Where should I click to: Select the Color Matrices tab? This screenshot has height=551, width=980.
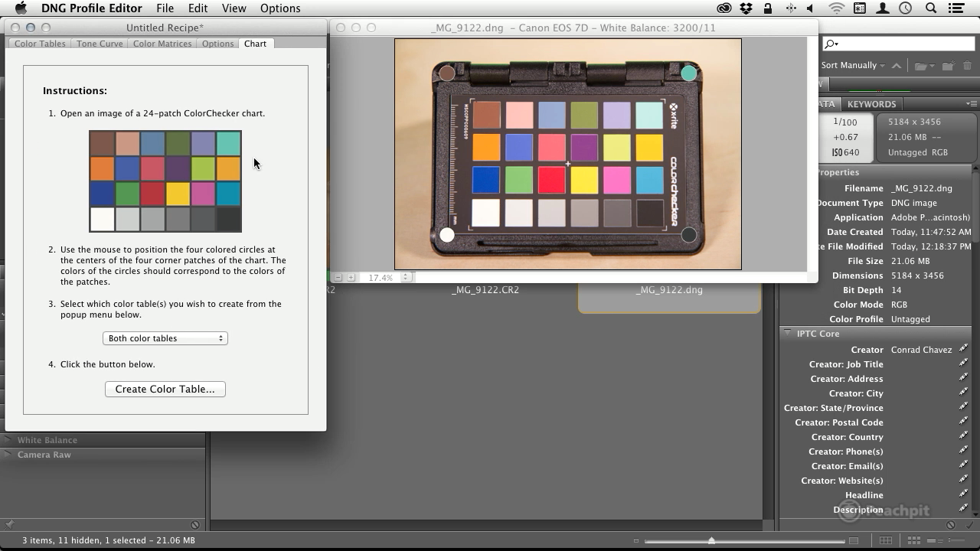point(162,44)
